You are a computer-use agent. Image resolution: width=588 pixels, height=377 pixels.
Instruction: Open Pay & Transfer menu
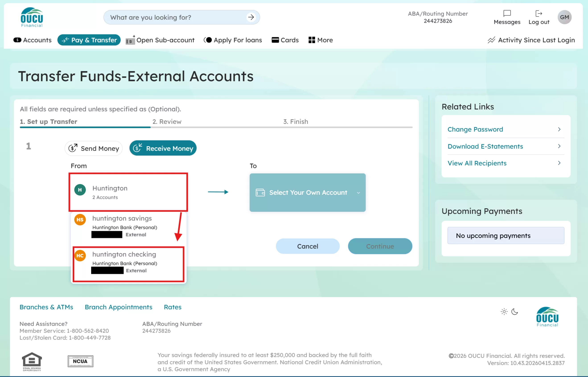point(89,40)
